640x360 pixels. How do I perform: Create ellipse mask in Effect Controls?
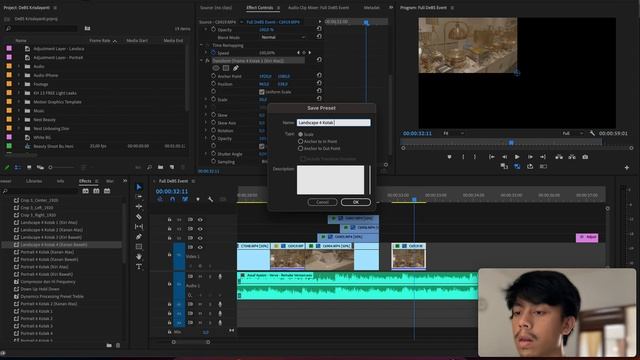(x=216, y=68)
